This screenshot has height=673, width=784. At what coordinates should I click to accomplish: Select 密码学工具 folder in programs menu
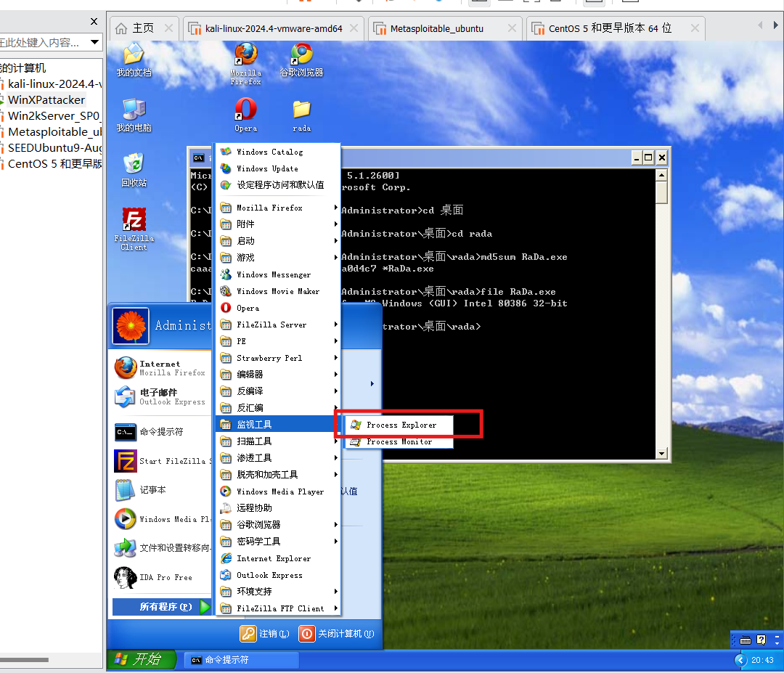pyautogui.click(x=278, y=542)
